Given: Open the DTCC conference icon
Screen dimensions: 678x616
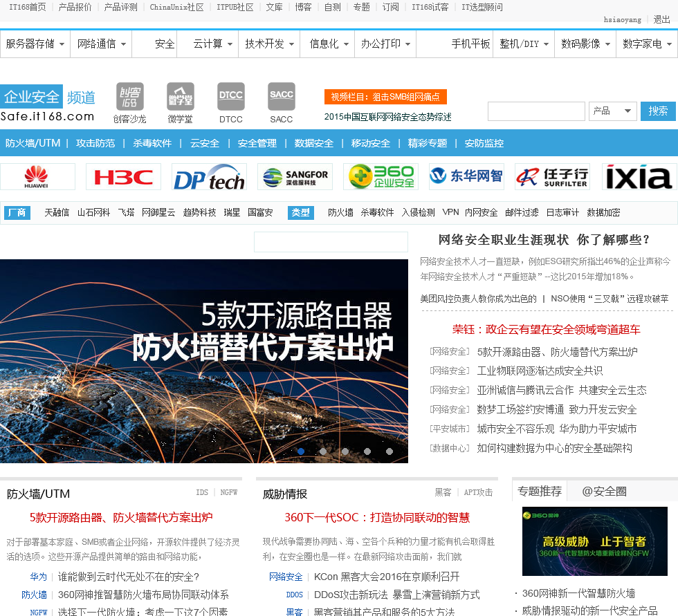Looking at the screenshot, I should tap(231, 103).
